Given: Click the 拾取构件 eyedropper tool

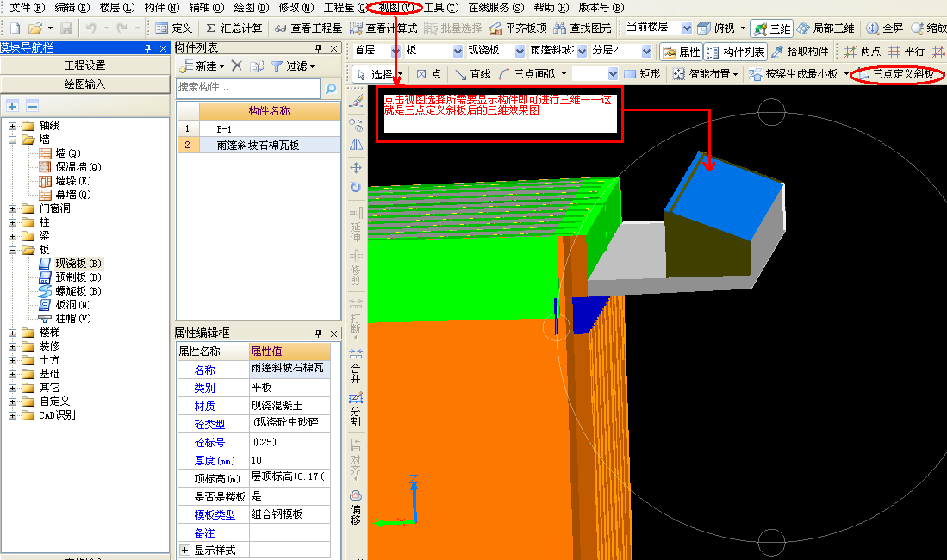Looking at the screenshot, I should [800, 52].
